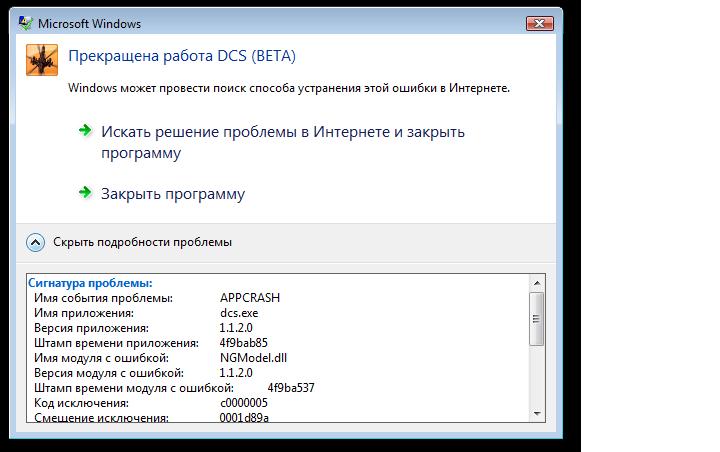Click the 'Windows может провести поиск' description text

(289, 88)
